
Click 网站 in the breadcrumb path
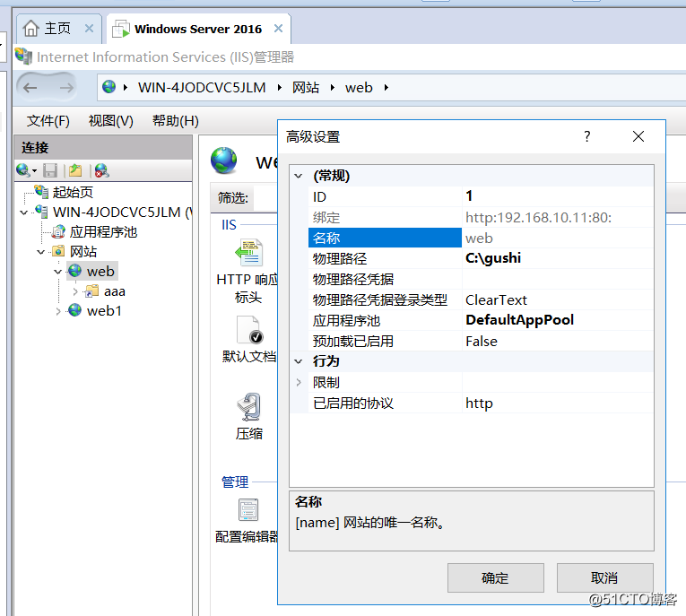click(x=306, y=88)
